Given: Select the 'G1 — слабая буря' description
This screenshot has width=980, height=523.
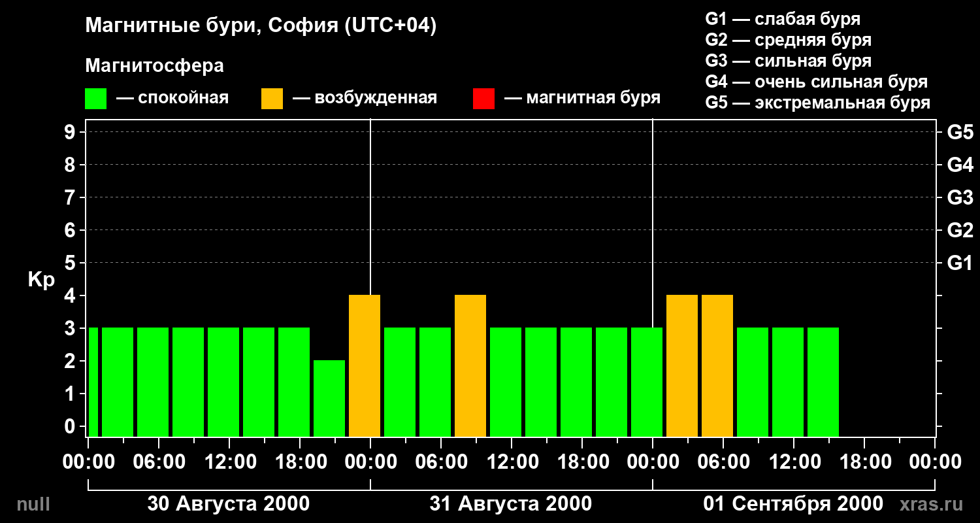Looking at the screenshot, I should click(x=783, y=18).
